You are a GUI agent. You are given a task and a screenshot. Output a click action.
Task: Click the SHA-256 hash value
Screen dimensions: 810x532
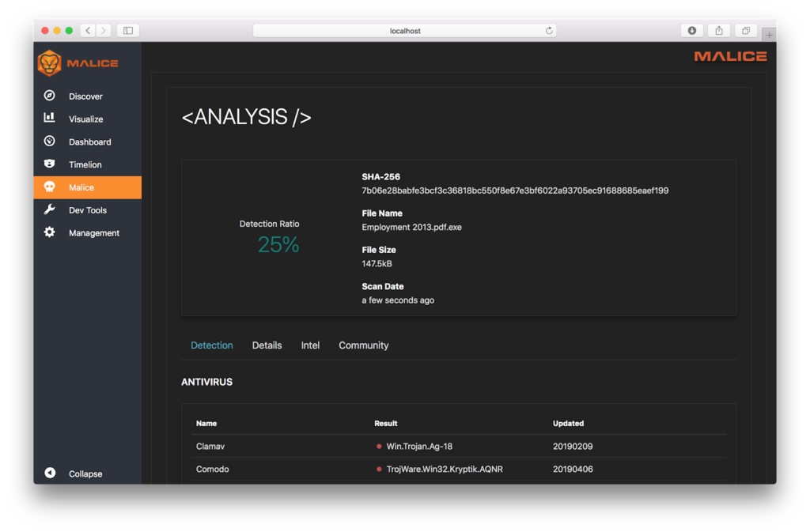(515, 191)
